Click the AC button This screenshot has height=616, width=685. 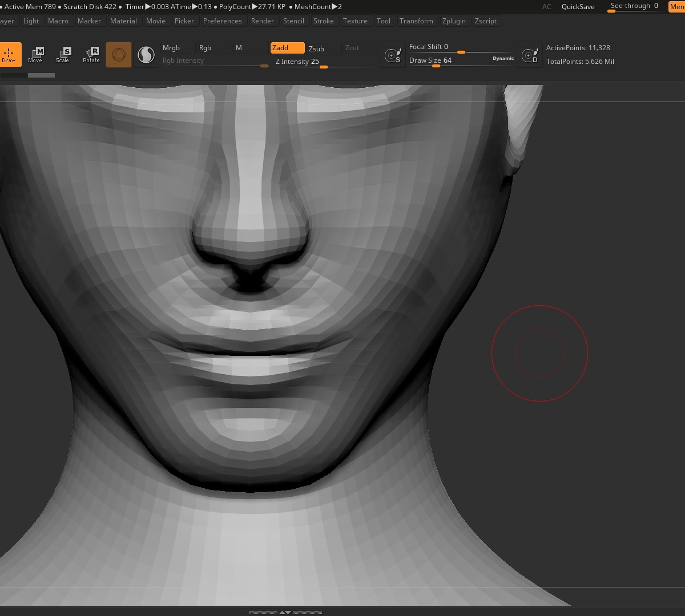[x=547, y=7]
